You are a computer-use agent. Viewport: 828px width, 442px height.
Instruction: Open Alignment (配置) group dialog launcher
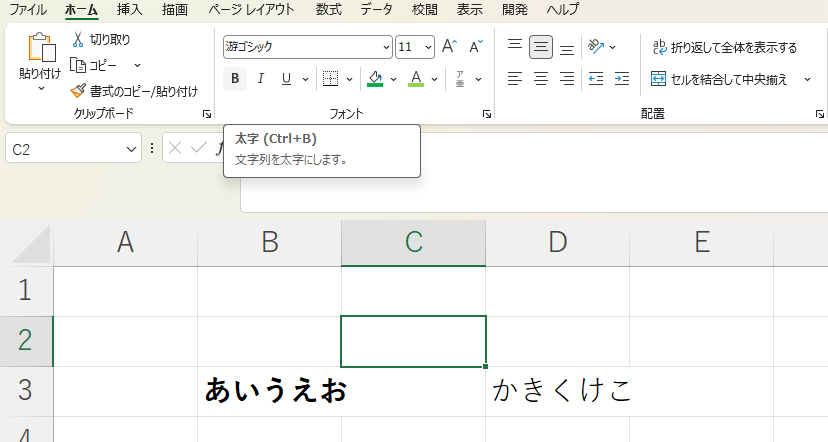[820, 114]
